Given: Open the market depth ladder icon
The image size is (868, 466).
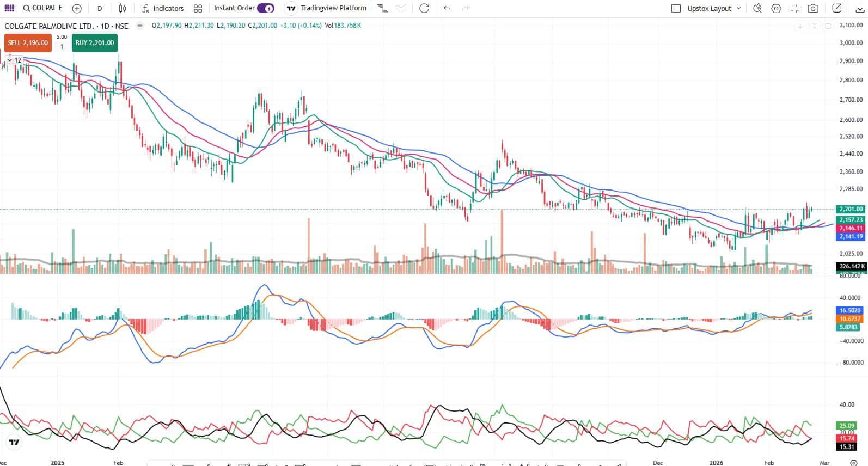Looking at the screenshot, I should click(x=383, y=8).
